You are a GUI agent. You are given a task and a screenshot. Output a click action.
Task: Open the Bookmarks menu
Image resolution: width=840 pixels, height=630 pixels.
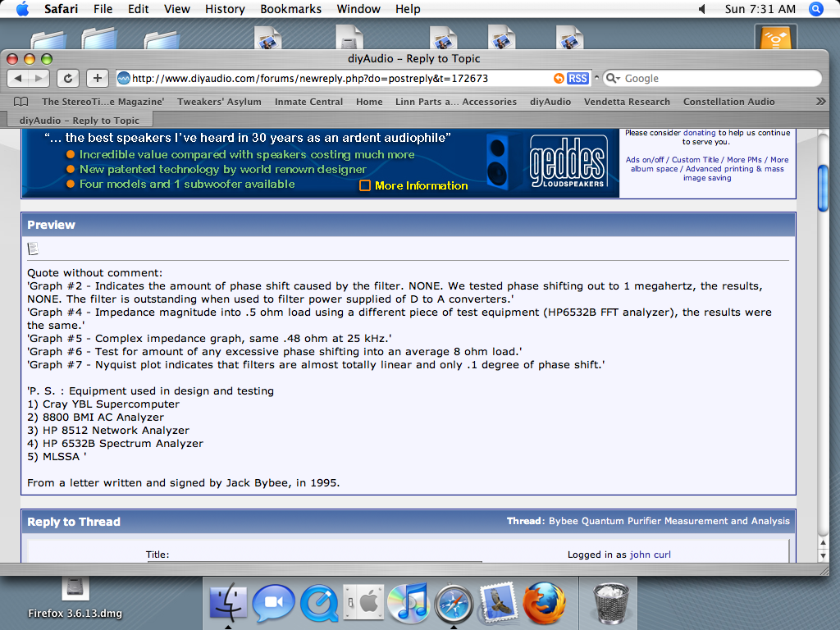tap(291, 9)
